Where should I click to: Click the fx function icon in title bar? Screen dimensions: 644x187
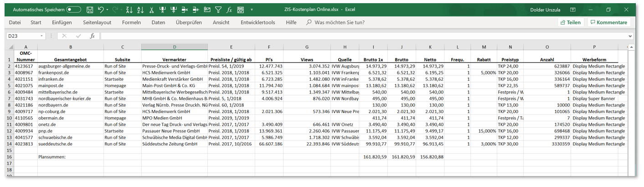point(229,9)
